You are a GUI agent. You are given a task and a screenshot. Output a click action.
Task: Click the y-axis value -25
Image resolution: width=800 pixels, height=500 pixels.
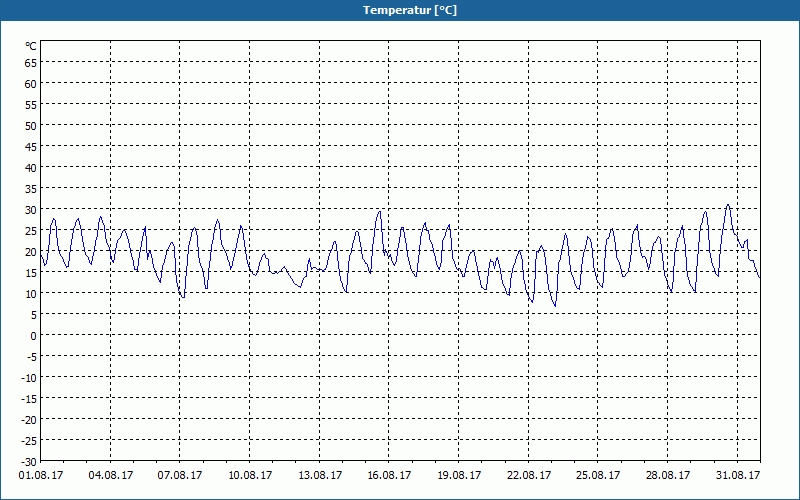(x=29, y=440)
